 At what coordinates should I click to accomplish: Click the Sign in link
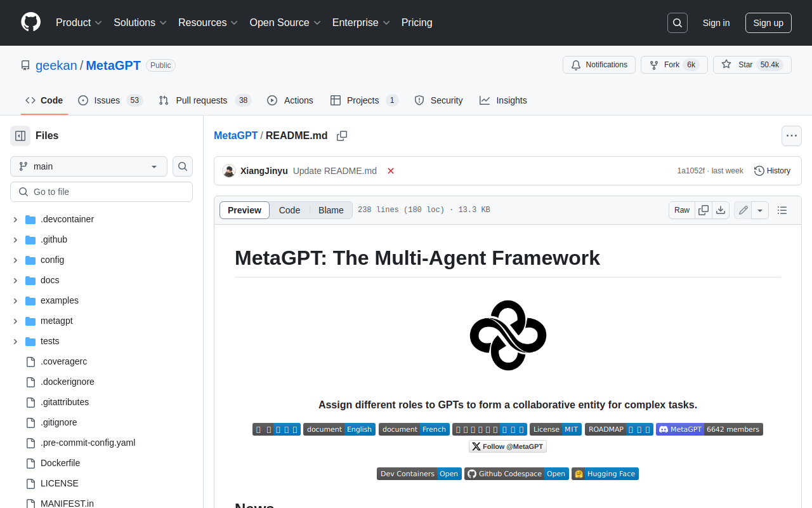(716, 23)
